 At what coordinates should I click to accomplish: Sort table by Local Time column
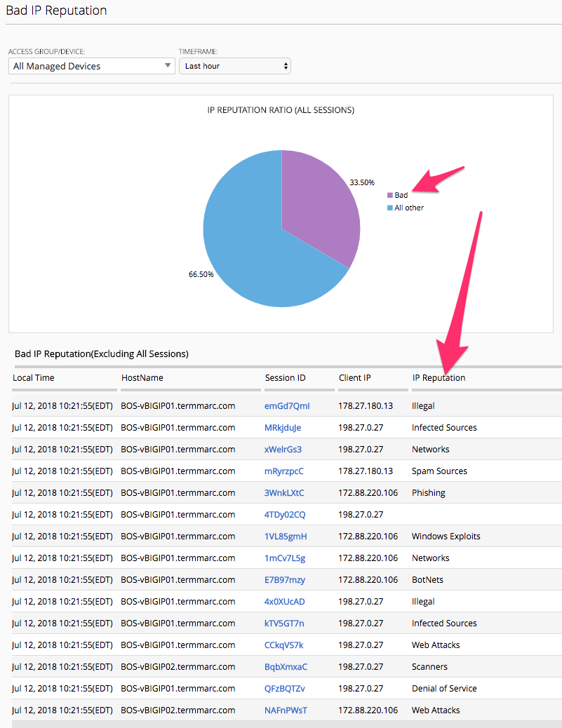point(34,377)
